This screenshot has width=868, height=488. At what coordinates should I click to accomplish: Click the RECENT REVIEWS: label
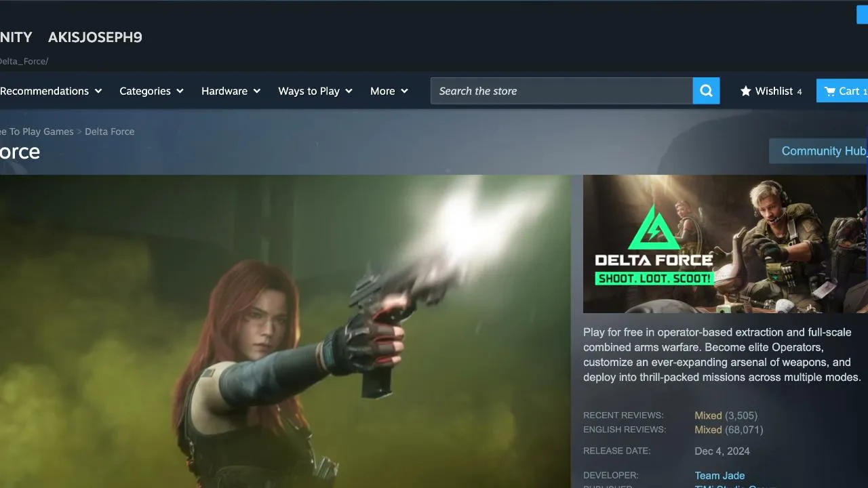(623, 415)
